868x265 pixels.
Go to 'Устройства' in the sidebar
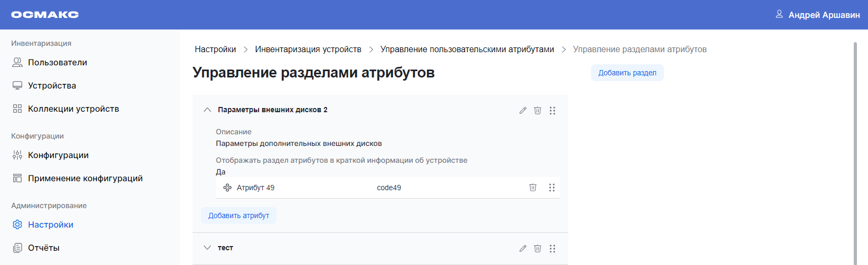point(52,86)
